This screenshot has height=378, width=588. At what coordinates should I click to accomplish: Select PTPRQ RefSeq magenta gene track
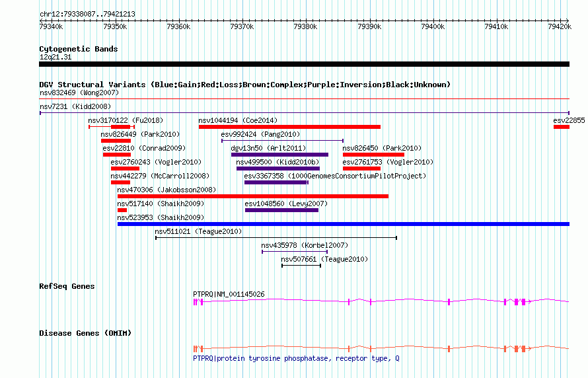(x=381, y=301)
